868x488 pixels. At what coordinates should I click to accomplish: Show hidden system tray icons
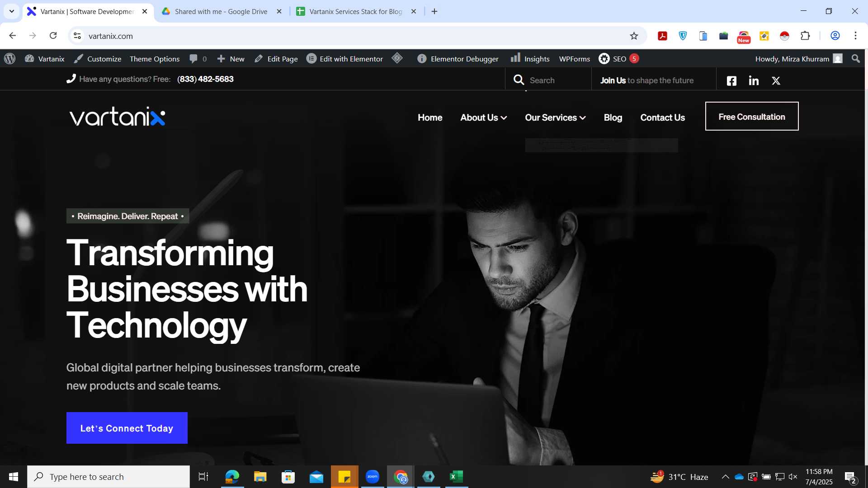[725, 477]
